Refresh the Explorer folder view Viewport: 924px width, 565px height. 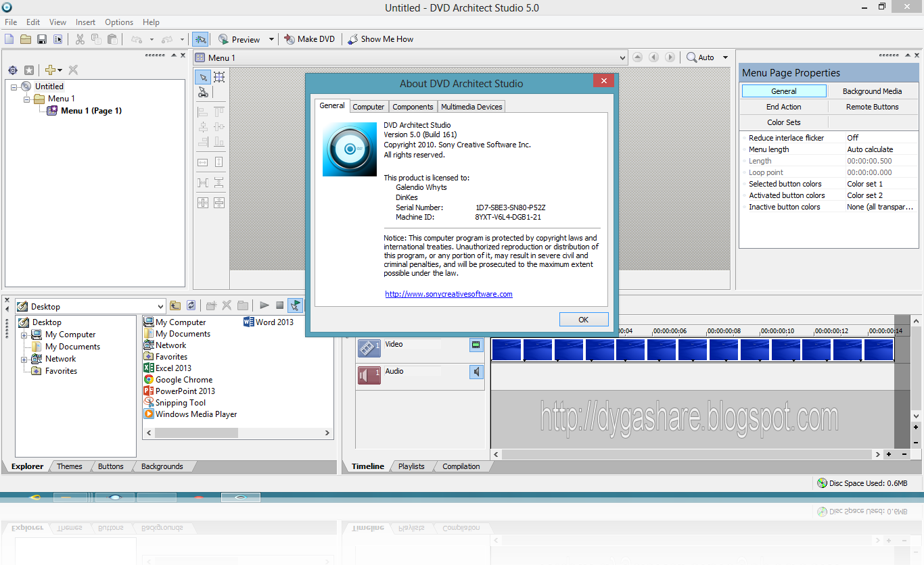191,305
